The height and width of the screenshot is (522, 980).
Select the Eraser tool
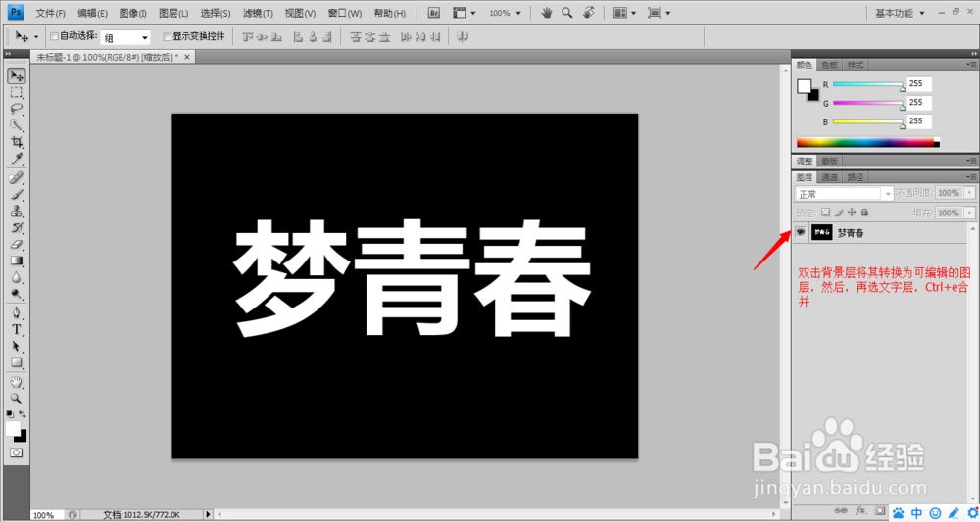click(17, 244)
